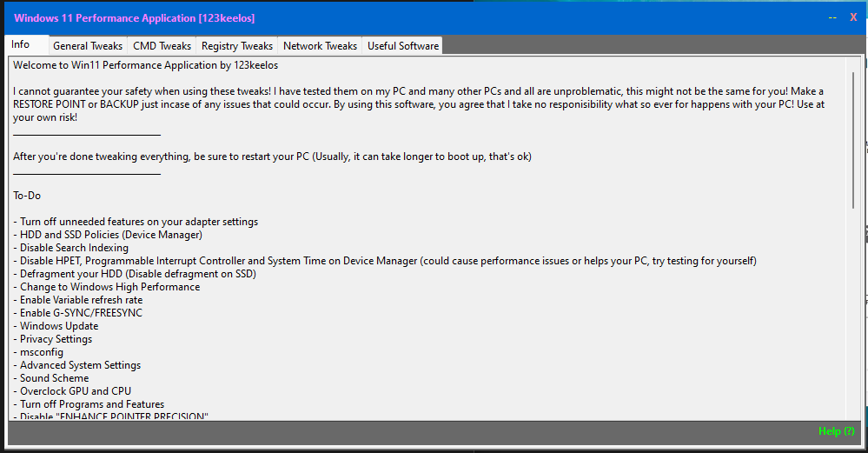This screenshot has height=453, width=868.
Task: Click the Privacy Settings list entry
Action: click(x=53, y=339)
